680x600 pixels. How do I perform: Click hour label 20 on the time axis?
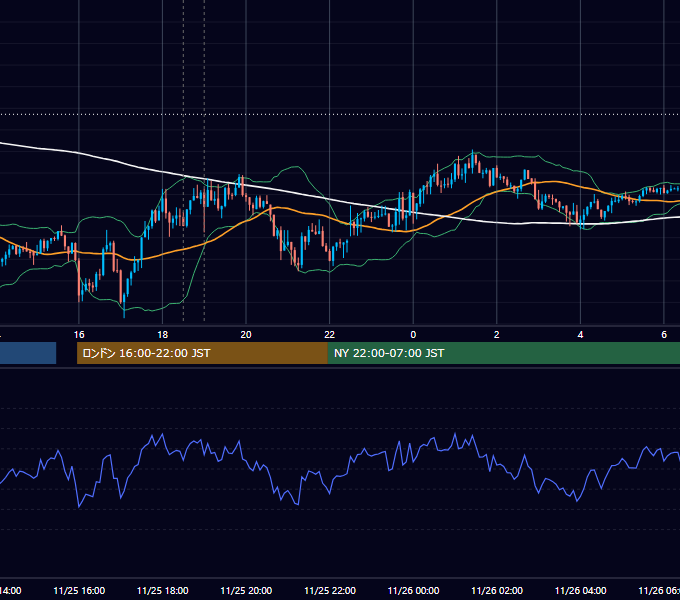click(246, 335)
